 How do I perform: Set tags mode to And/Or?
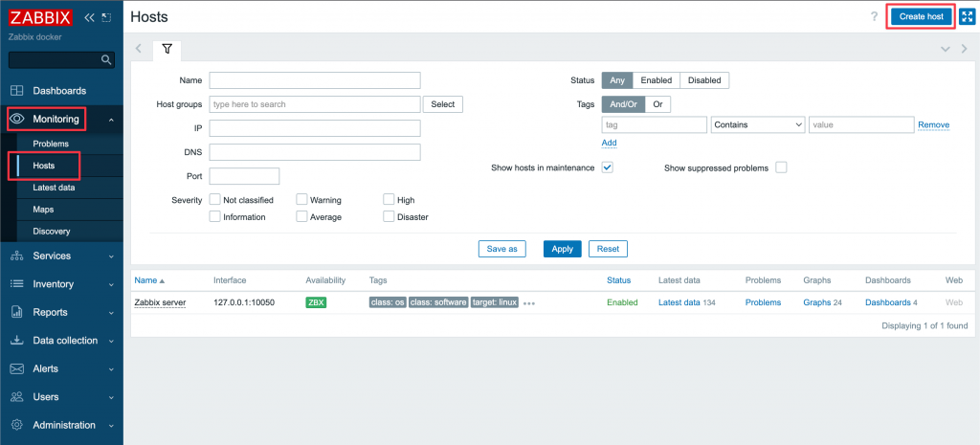tap(623, 104)
